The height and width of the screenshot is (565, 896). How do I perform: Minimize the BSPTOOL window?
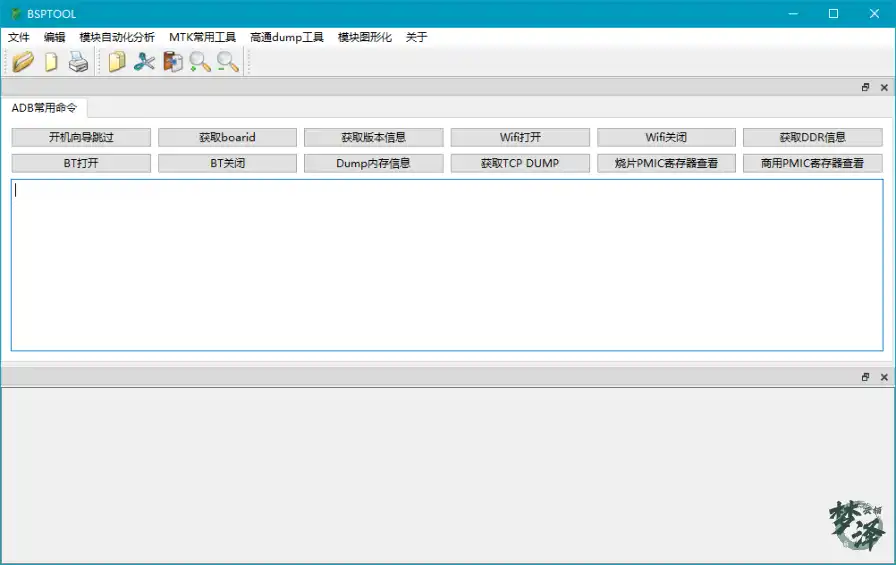793,14
